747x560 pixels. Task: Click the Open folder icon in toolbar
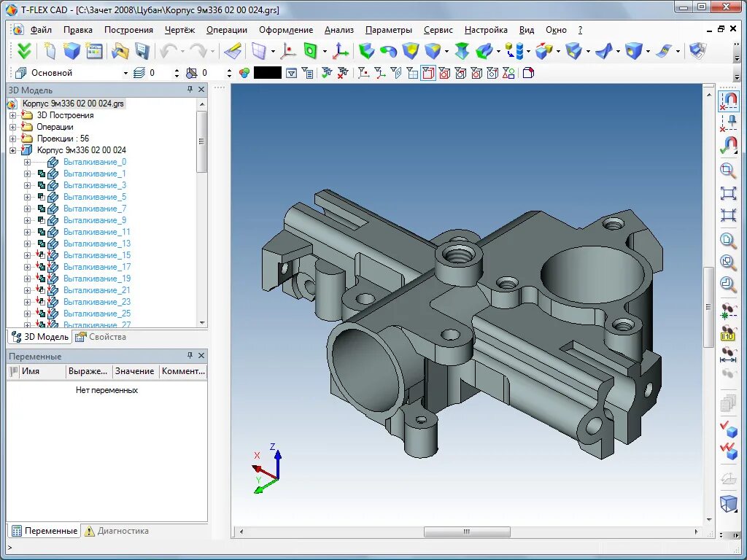click(120, 50)
